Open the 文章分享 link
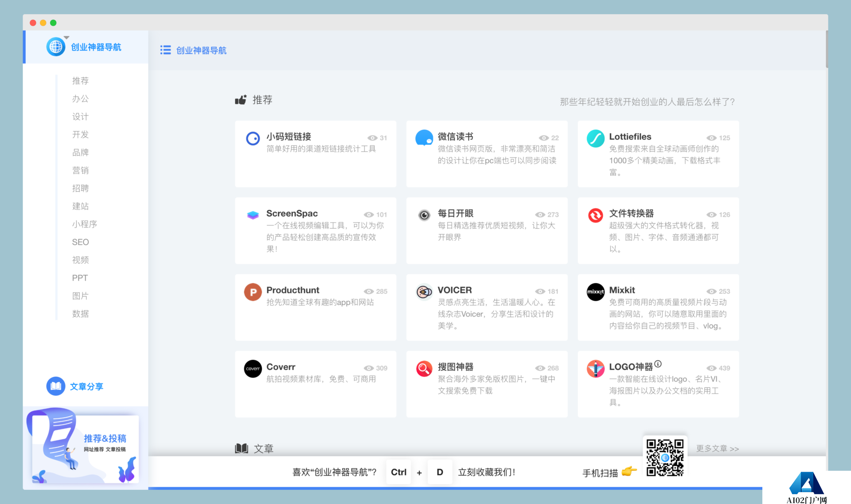The image size is (851, 504). point(86,387)
